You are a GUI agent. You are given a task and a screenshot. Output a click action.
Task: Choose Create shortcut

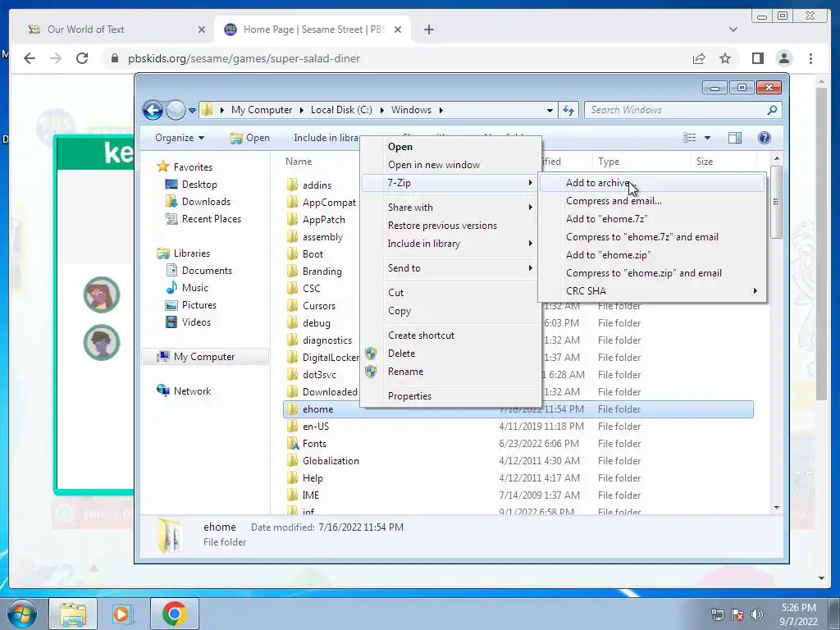(x=451, y=336)
